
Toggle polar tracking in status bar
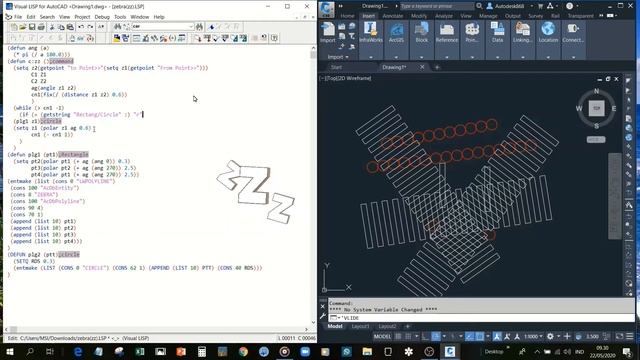pyautogui.click(x=436, y=336)
